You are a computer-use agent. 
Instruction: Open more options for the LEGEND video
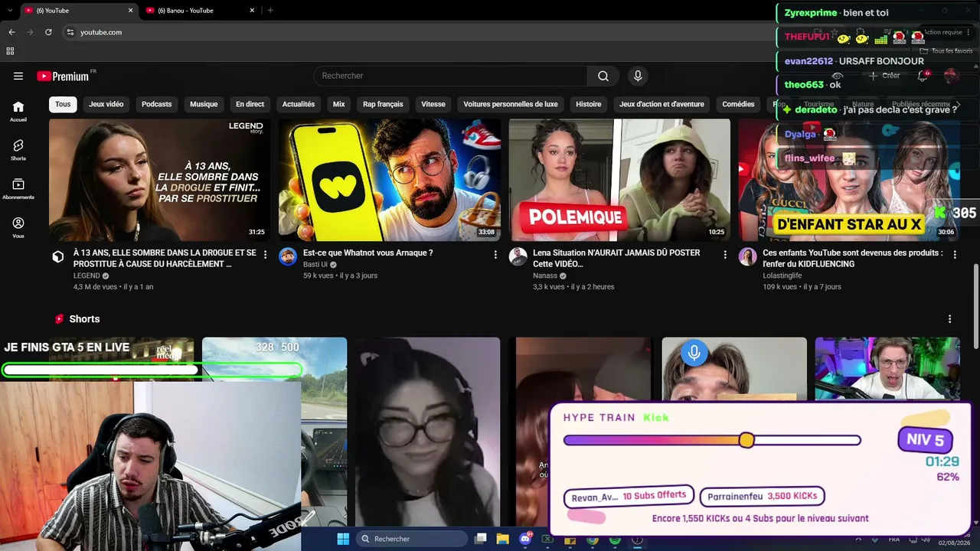(x=266, y=254)
